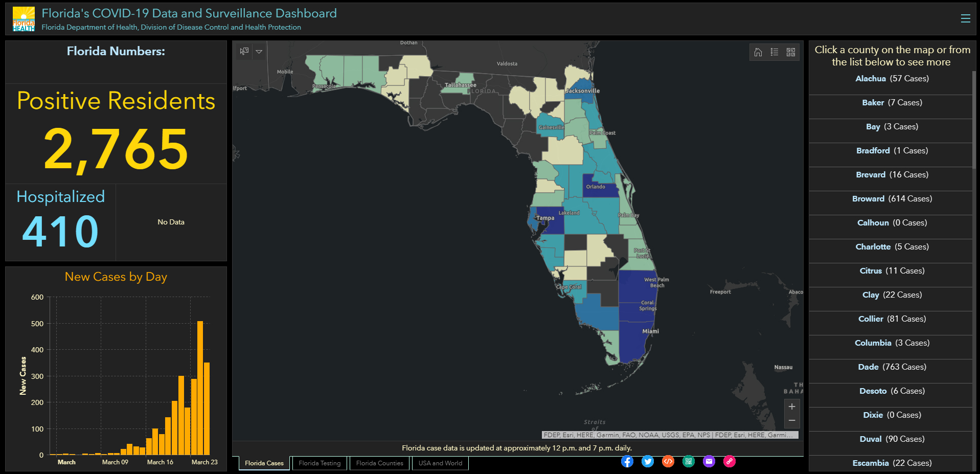
Task: Share the dashboard by email
Action: point(709,462)
